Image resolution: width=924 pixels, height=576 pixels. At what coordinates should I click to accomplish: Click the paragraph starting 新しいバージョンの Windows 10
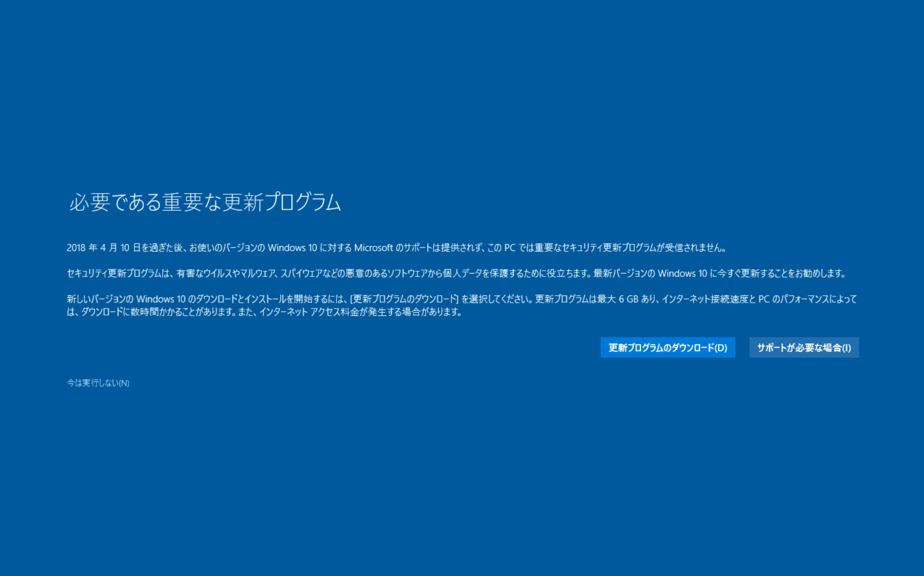click(462, 306)
